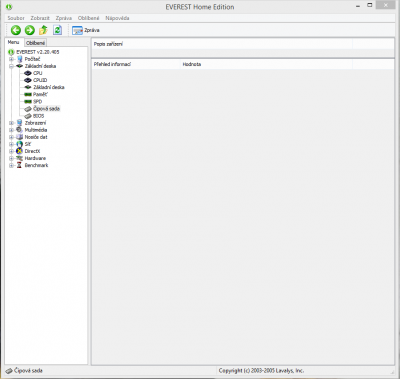400x379 pixels.
Task: Collapse the Základní deska tree node
Action: pyautogui.click(x=11, y=66)
